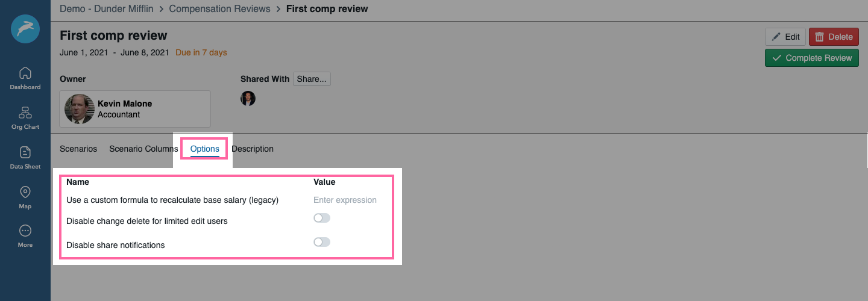The height and width of the screenshot is (301, 868).
Task: Open the More ellipsis icon
Action: pos(25,231)
